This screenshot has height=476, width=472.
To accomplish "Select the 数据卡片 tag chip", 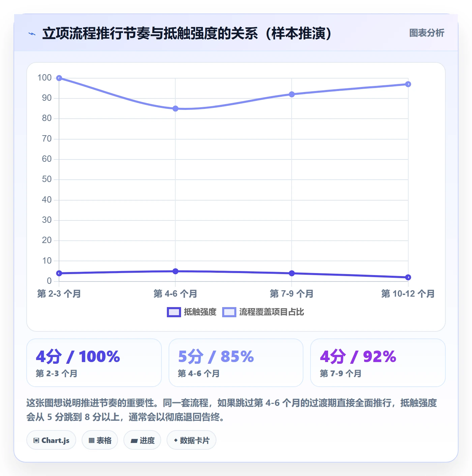I will click(191, 440).
